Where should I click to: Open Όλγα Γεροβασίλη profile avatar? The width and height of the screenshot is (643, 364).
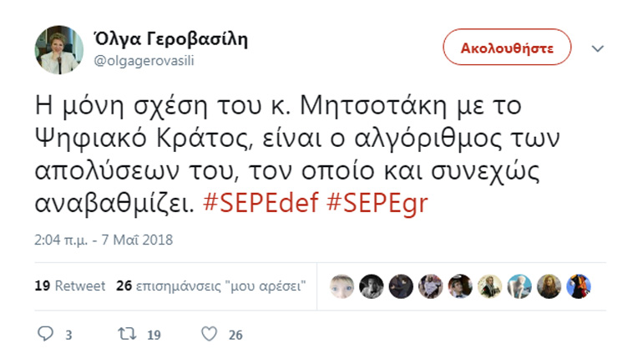pos(58,49)
